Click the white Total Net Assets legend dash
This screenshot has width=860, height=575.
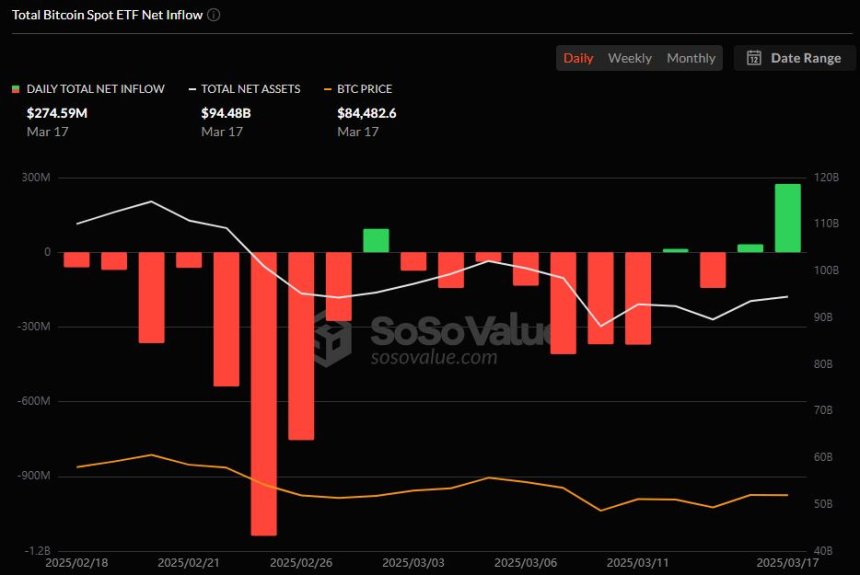[x=192, y=89]
